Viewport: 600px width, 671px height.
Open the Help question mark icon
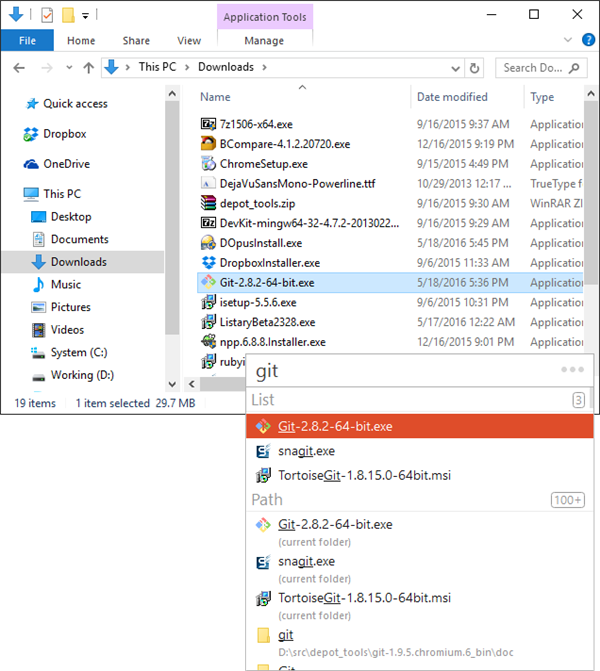tap(590, 40)
